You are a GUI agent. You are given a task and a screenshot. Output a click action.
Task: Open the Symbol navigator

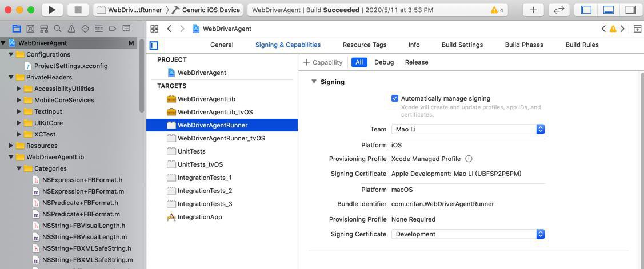[44, 29]
